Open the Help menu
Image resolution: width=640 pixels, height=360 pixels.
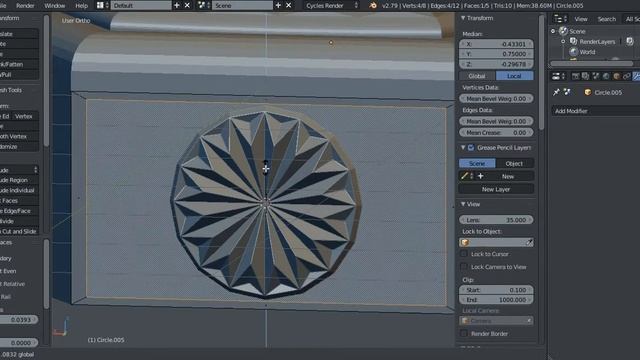click(x=82, y=5)
